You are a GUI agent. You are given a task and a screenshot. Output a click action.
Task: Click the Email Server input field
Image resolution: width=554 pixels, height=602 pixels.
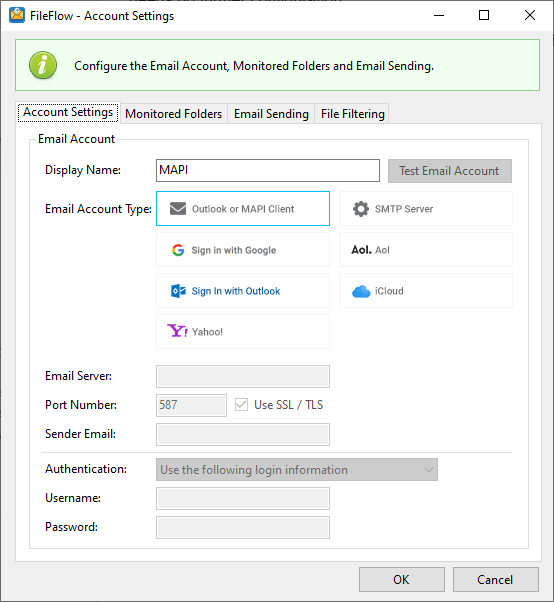[243, 376]
